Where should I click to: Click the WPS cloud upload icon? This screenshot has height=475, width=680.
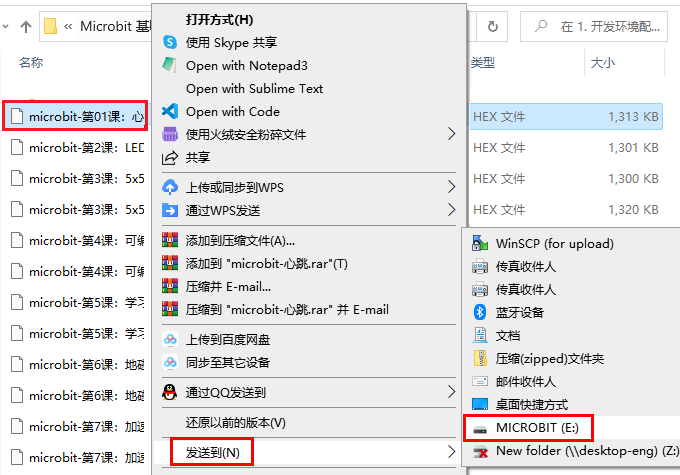[x=170, y=187]
